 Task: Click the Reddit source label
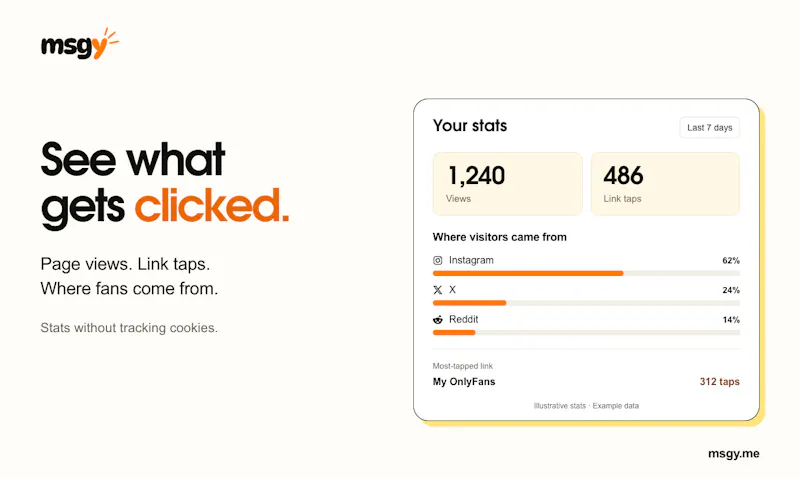(463, 319)
